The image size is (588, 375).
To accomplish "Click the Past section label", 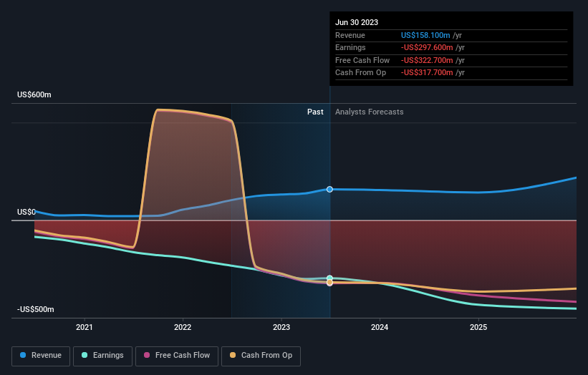I will [x=315, y=112].
